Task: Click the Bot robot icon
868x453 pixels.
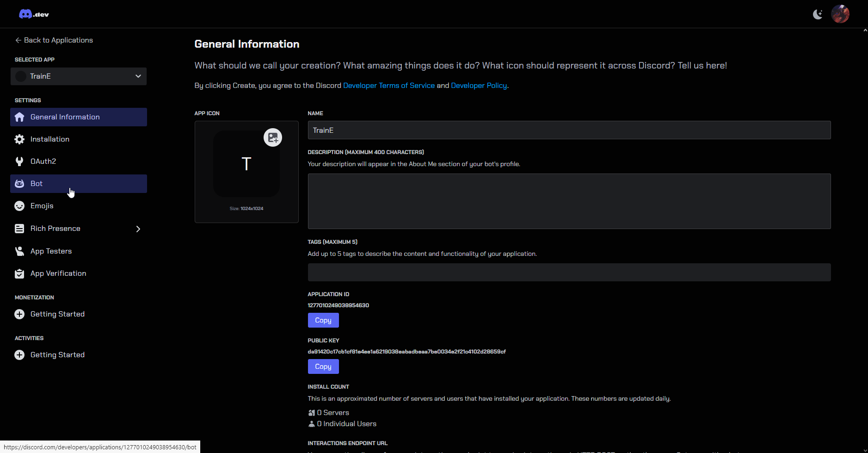Action: click(x=19, y=184)
